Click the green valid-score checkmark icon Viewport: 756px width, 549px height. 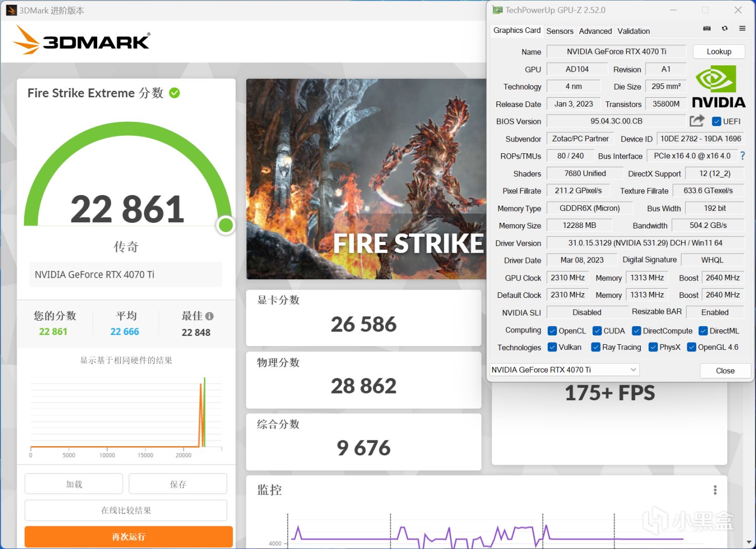(x=174, y=93)
